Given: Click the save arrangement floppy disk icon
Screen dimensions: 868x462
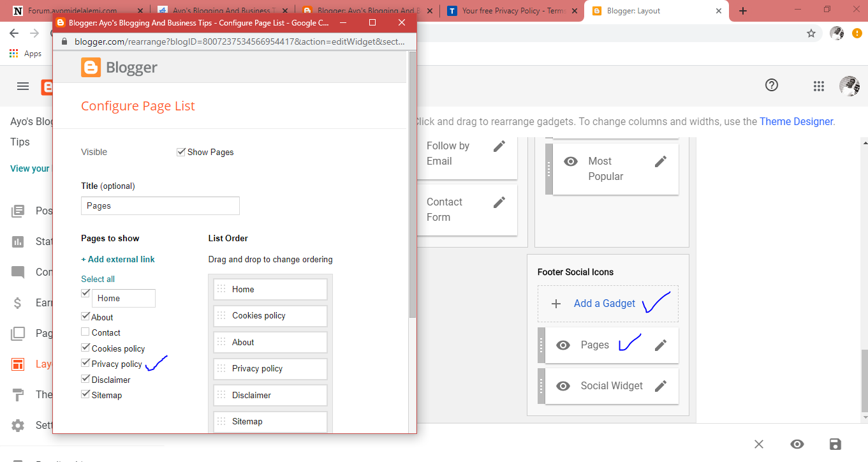Looking at the screenshot, I should click(x=835, y=444).
